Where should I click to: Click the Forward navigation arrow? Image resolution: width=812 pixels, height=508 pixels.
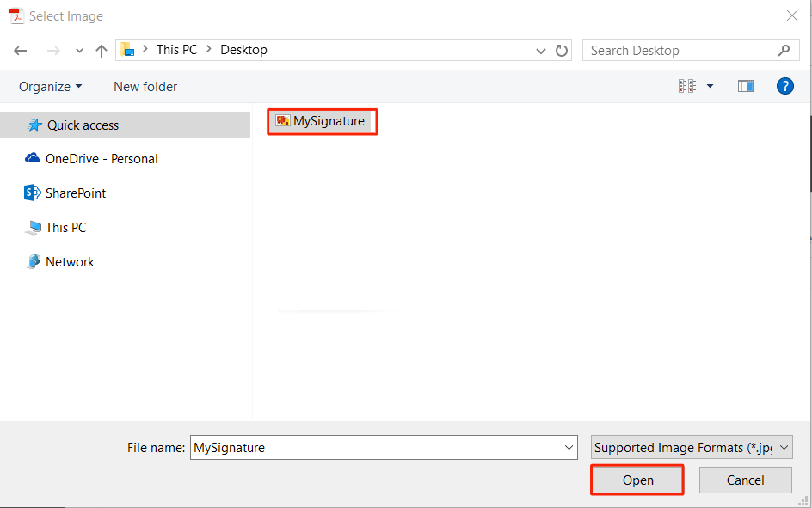53,51
